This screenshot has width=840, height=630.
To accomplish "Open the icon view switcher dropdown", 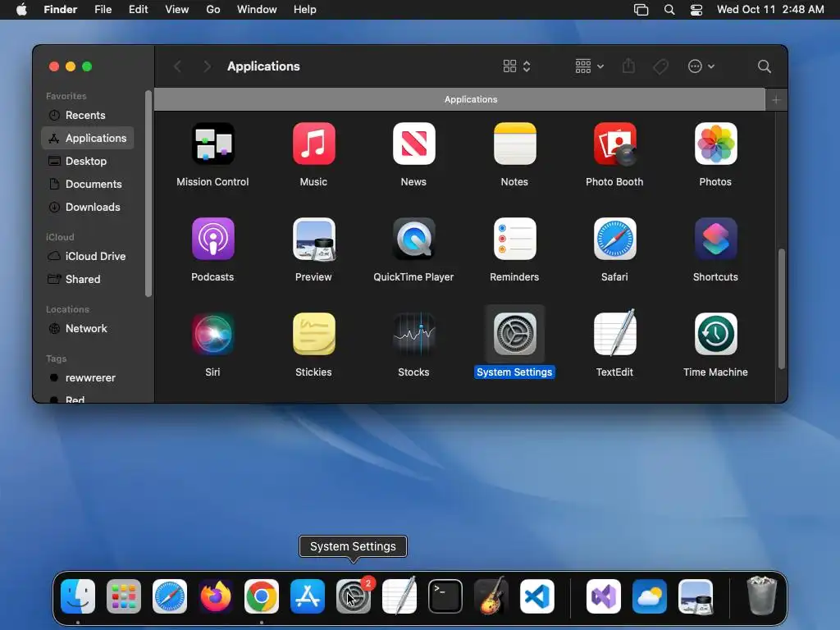I will coord(517,66).
